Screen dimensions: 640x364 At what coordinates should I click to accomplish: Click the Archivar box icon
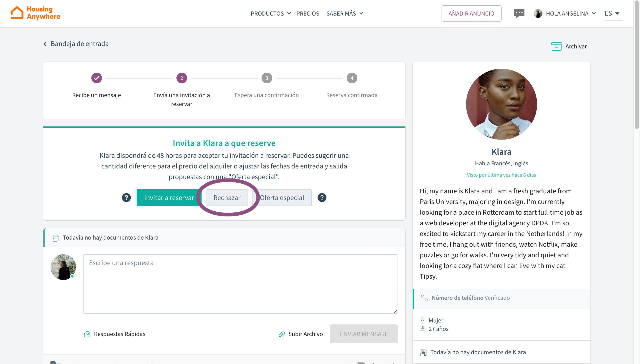(556, 46)
